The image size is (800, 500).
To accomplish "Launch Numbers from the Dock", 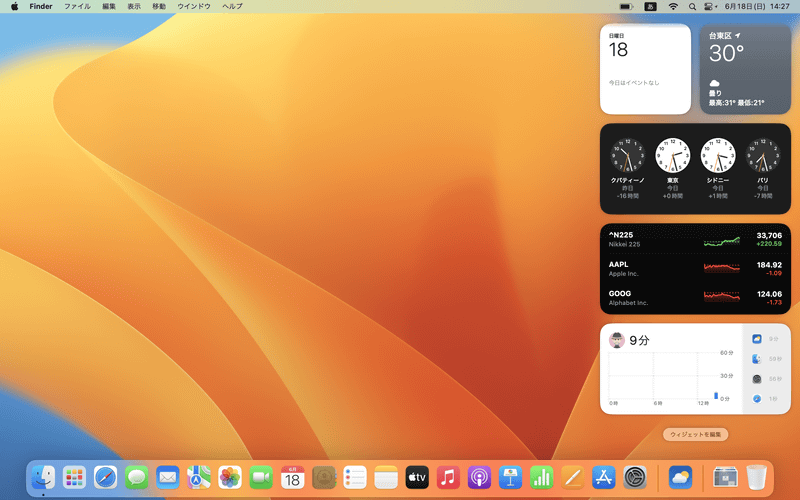I will [542, 478].
